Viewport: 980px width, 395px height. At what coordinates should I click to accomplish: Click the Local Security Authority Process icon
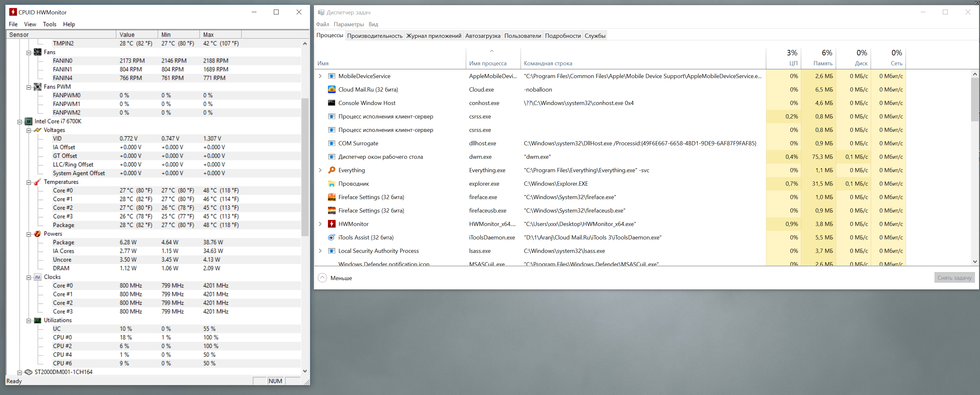pyautogui.click(x=331, y=251)
